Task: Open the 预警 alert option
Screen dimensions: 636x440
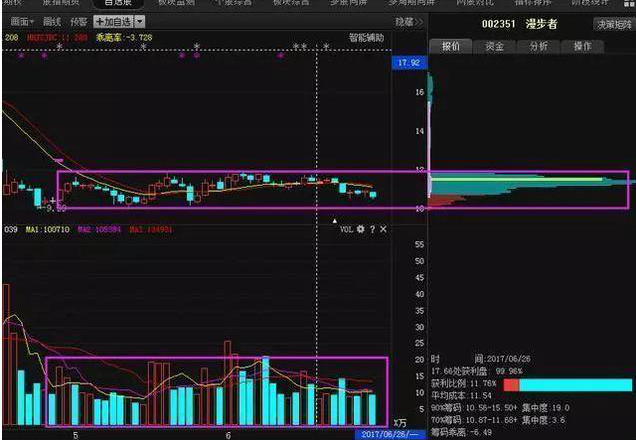Action: [79, 20]
